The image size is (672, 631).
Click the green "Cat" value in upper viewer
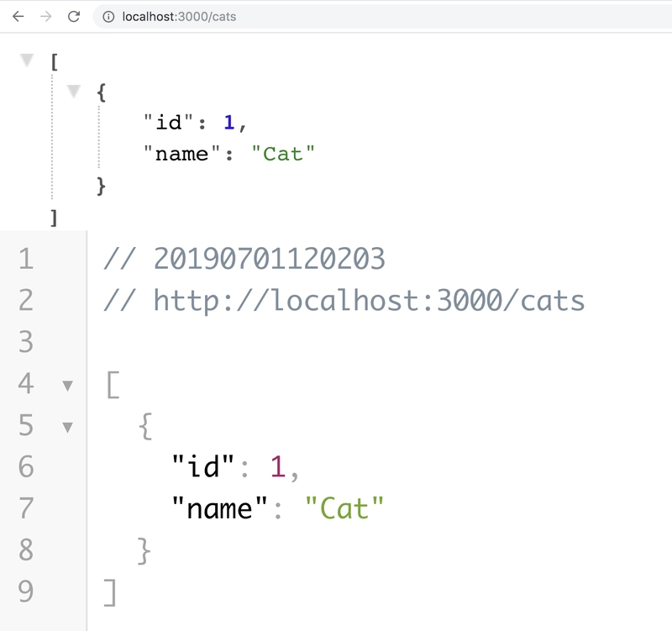pyautogui.click(x=283, y=154)
